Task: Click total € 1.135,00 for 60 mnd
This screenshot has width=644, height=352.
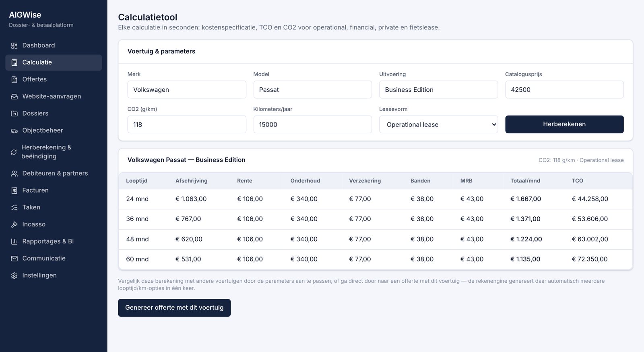Action: (525, 259)
